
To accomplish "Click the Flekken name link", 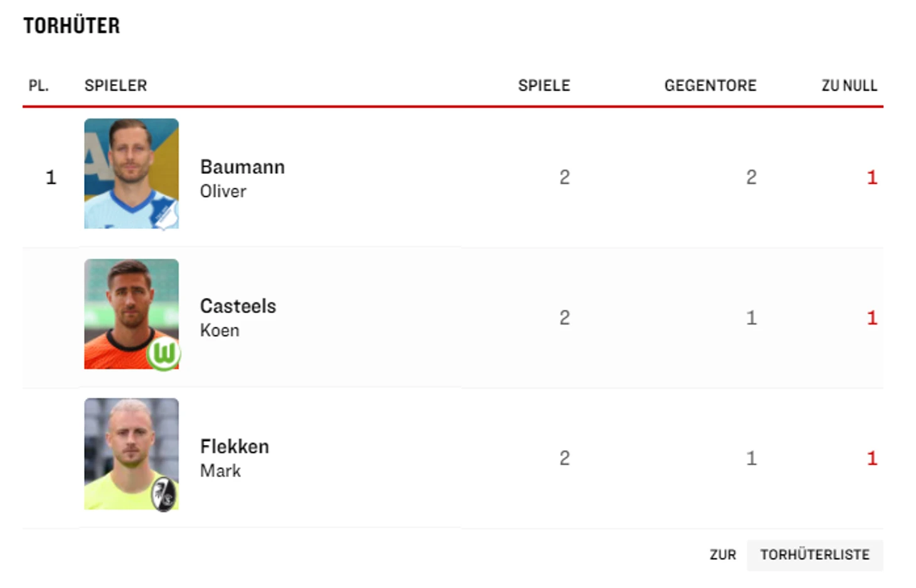I will tap(235, 447).
